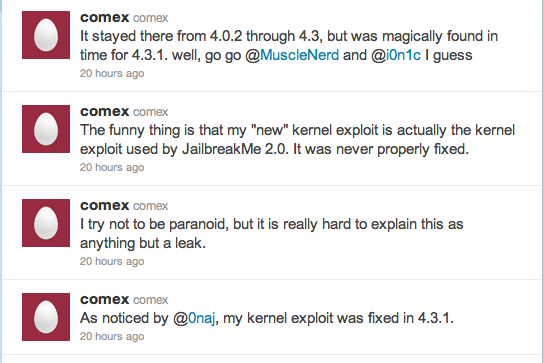The height and width of the screenshot is (363, 544).
Task: Click gray comex handle on paranoid tweet
Action: (x=151, y=206)
